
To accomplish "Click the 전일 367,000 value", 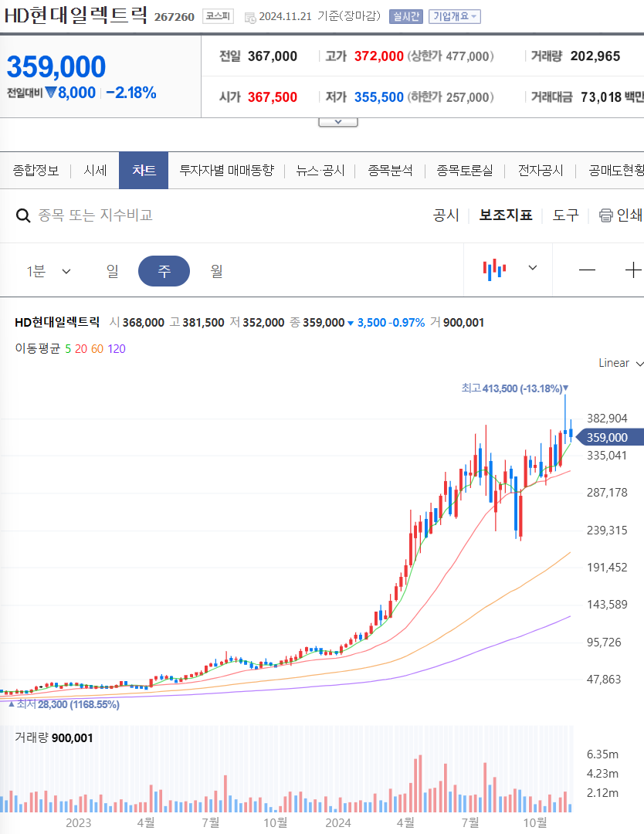I will point(273,56).
